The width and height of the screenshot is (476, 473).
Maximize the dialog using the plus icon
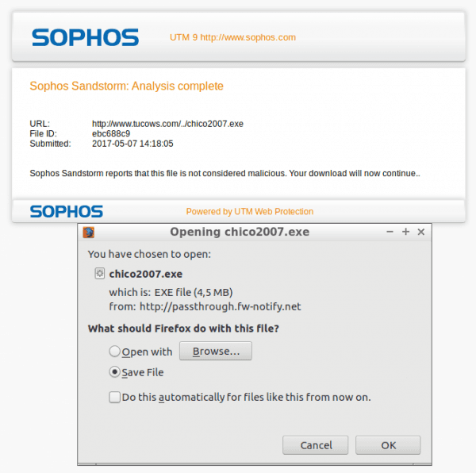click(405, 232)
